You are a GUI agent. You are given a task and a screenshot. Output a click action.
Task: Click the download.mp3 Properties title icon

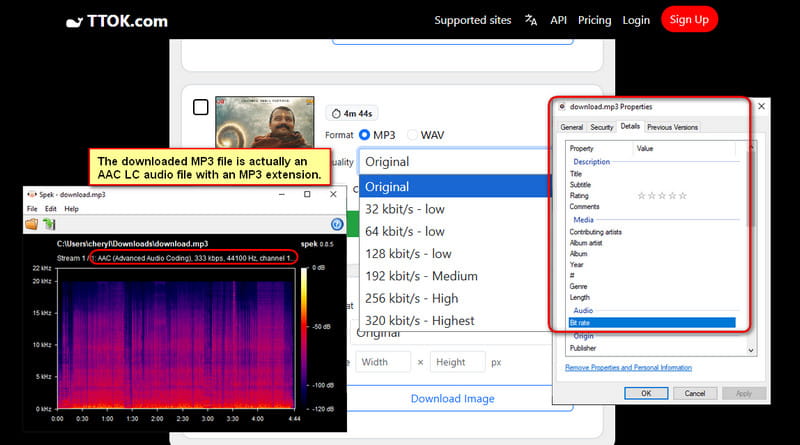[562, 107]
